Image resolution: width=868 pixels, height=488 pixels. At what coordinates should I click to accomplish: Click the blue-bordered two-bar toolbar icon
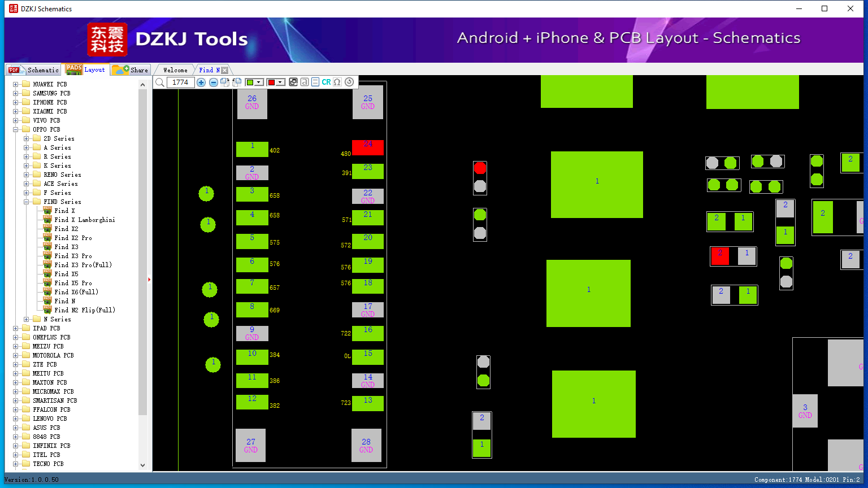tap(315, 82)
